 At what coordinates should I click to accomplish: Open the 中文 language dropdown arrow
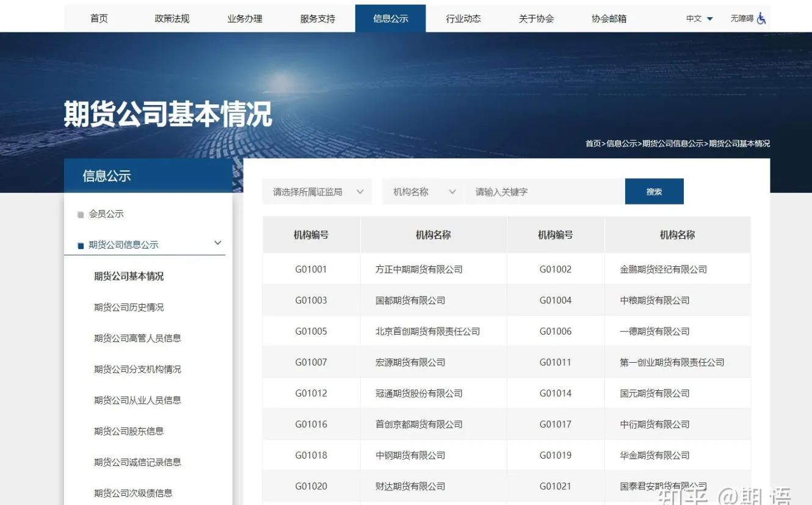(x=709, y=19)
